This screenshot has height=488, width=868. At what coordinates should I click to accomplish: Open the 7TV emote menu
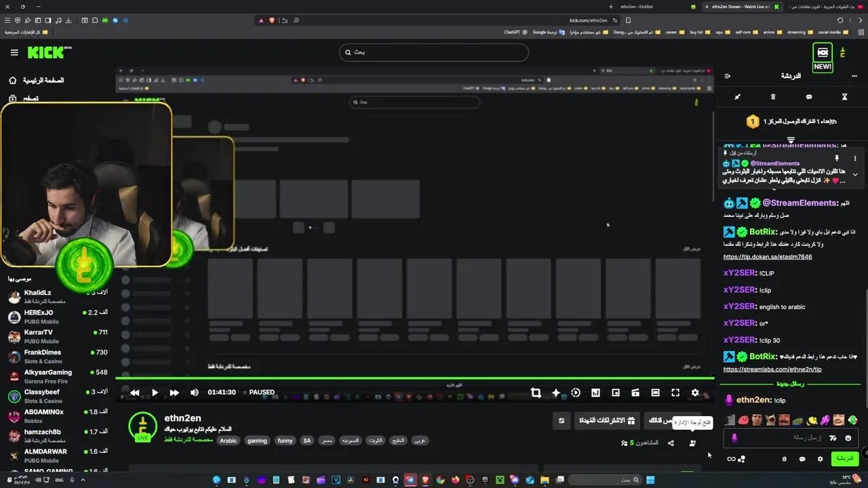[833, 438]
